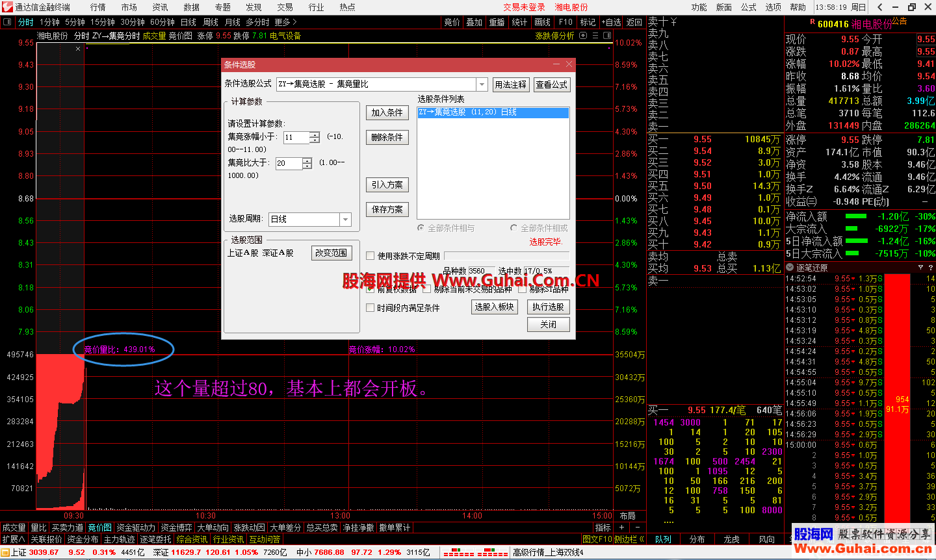Image resolution: width=936 pixels, height=560 pixels.
Task: Open the 指标 indicator selector
Action: coord(603,528)
